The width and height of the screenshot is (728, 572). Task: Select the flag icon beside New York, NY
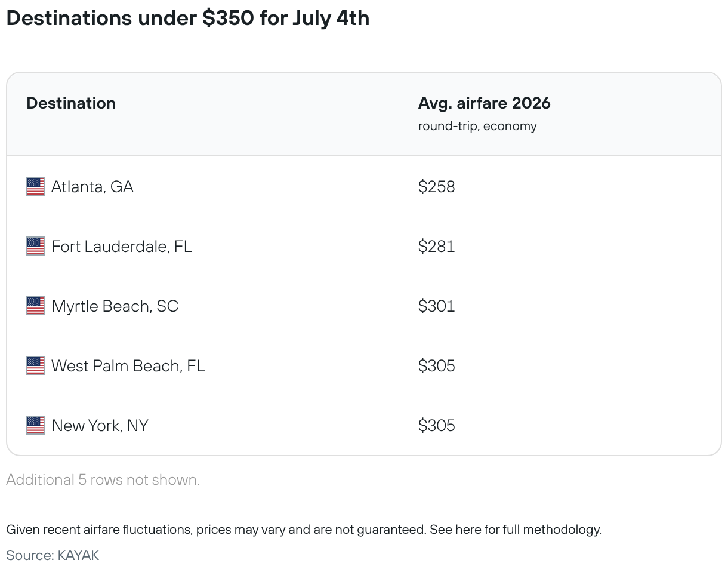(x=36, y=425)
